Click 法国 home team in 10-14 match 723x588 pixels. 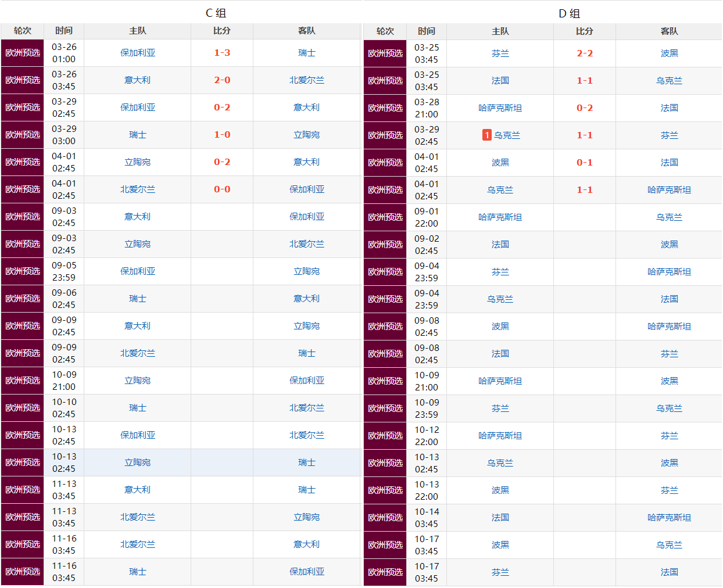coord(500,518)
